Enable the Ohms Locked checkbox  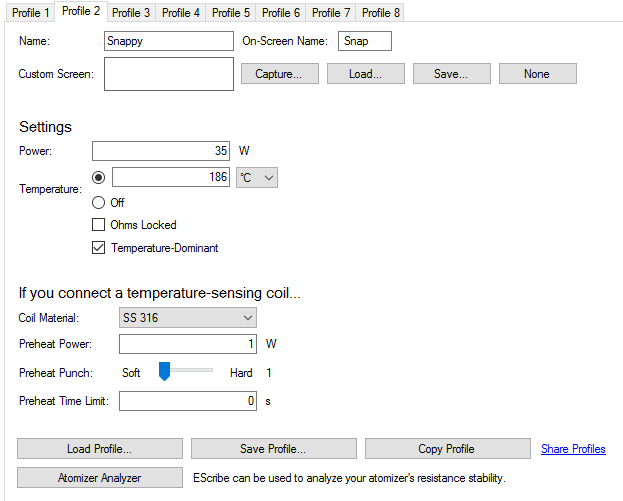tap(98, 225)
